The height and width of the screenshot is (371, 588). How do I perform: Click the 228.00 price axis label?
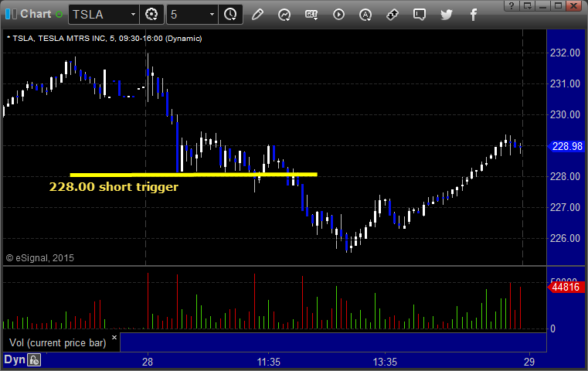click(565, 176)
